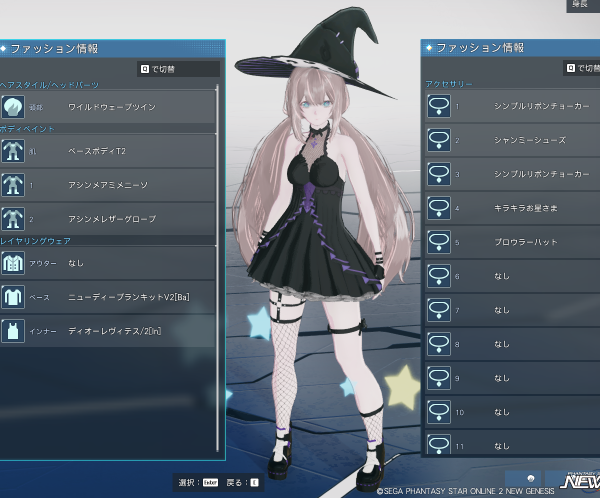Click the ヘアスタイル/ヘッドパーツ section label
Viewport: 600px width, 498px height.
click(49, 85)
